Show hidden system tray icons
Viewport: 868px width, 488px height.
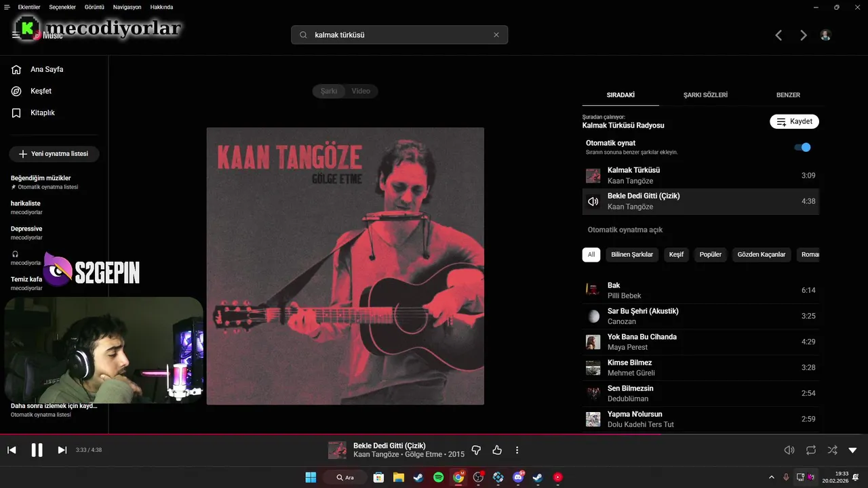tap(771, 477)
